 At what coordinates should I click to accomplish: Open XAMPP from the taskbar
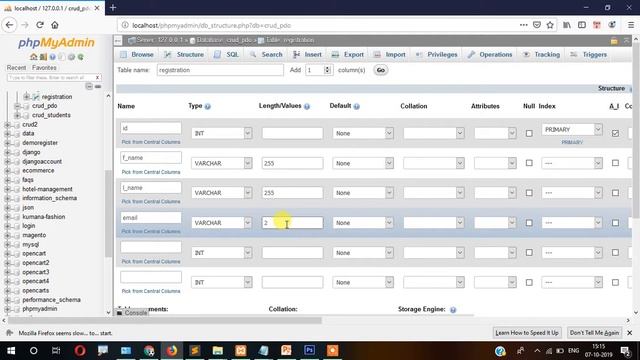(241, 351)
